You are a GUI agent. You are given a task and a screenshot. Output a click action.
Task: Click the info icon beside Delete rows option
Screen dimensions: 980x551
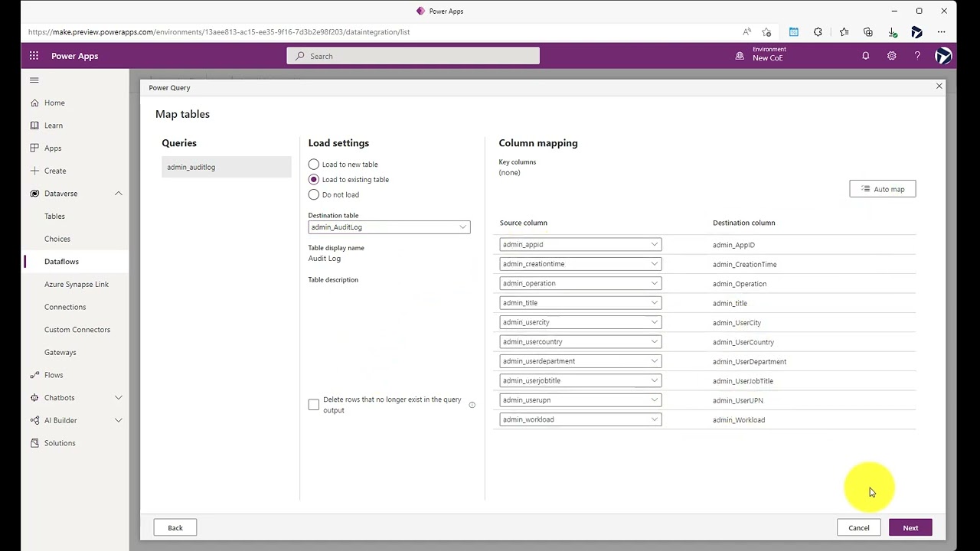click(472, 405)
